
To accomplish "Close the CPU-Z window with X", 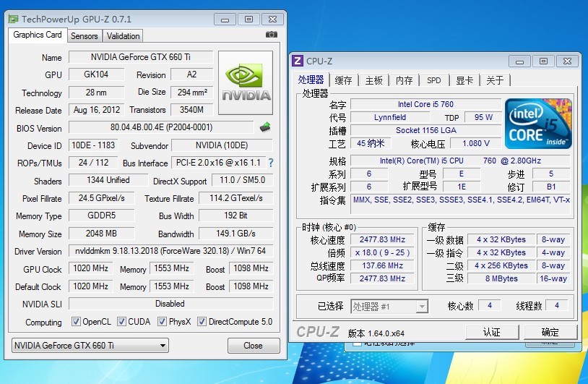I will [567, 61].
